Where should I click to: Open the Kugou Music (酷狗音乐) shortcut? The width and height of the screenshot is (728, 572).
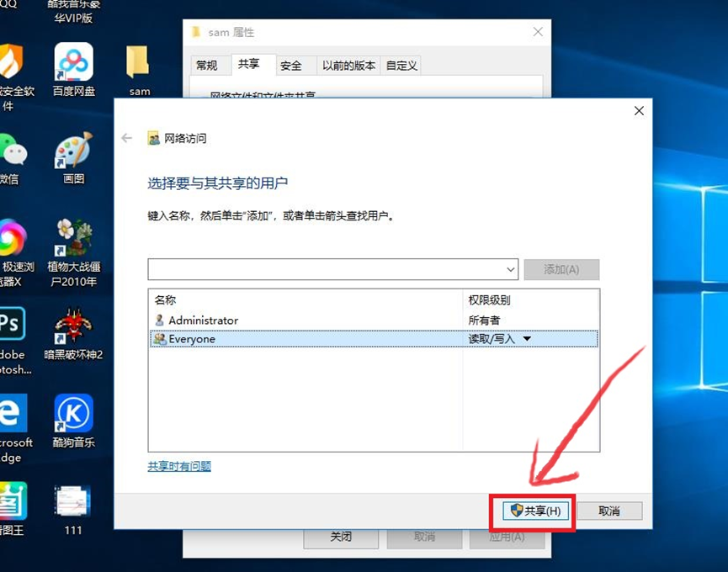[74, 413]
